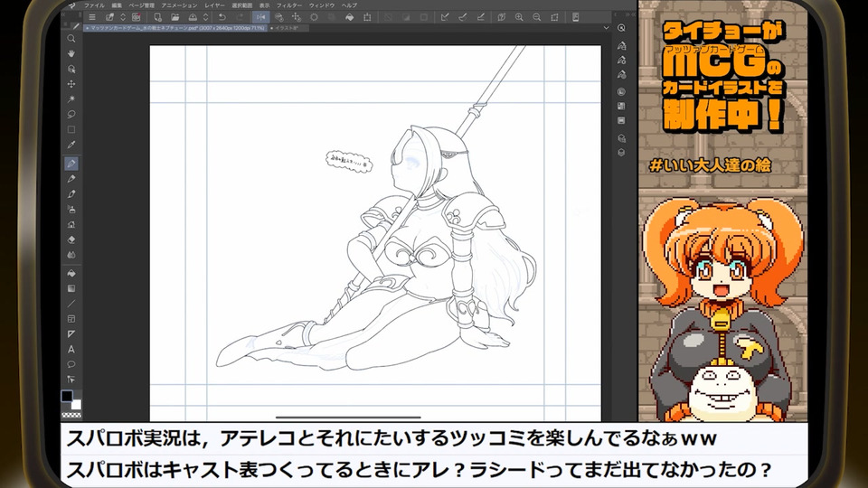Viewport: 868px width, 488px height.
Task: Select the Lasso selection tool
Action: 71,114
